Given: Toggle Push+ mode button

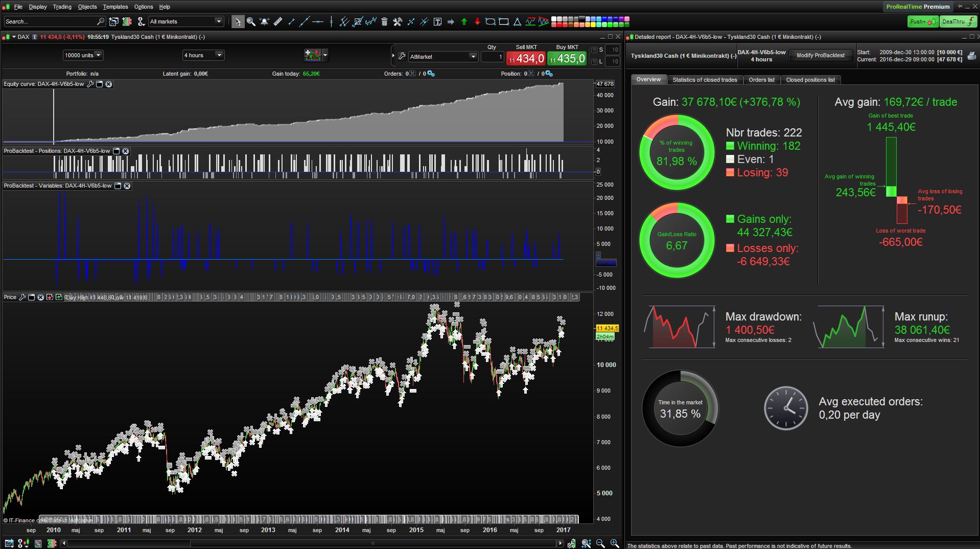Looking at the screenshot, I should 923,21.
